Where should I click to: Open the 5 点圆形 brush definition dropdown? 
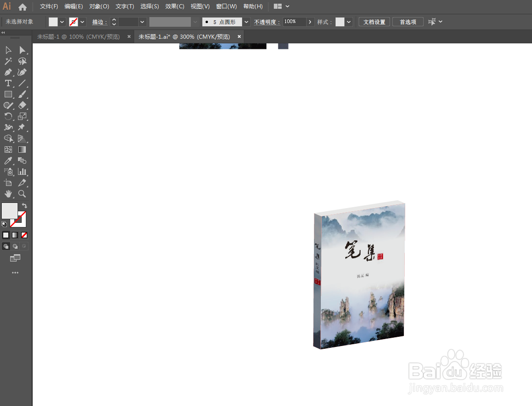click(246, 22)
